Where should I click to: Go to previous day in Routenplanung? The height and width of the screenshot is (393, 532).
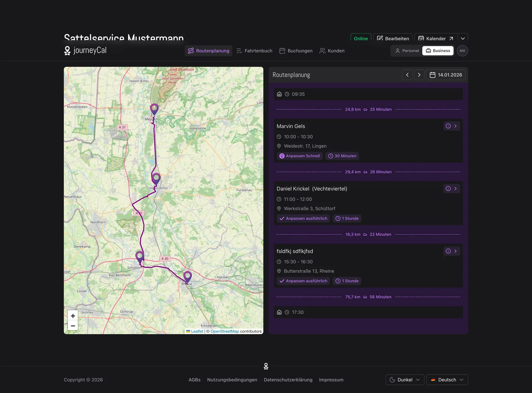pyautogui.click(x=407, y=75)
